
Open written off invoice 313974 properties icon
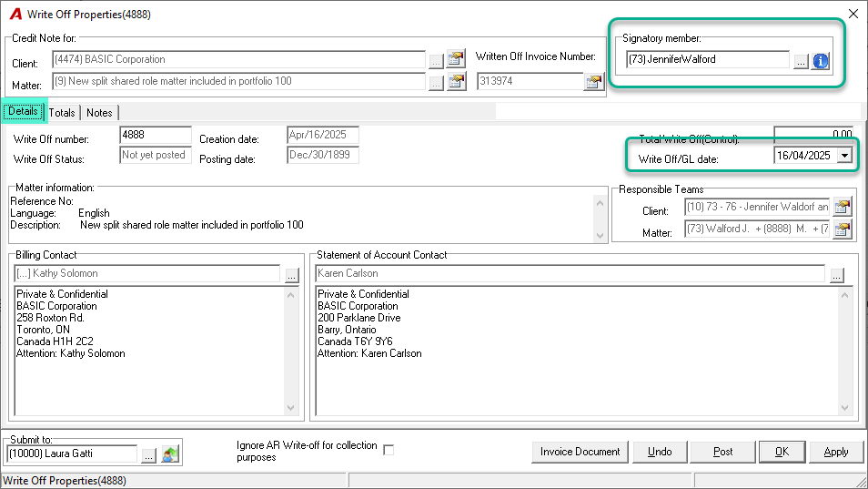[593, 82]
